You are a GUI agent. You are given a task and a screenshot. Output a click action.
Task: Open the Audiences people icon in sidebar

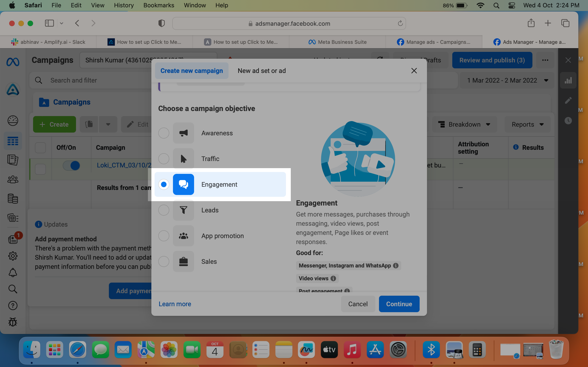[13, 179]
